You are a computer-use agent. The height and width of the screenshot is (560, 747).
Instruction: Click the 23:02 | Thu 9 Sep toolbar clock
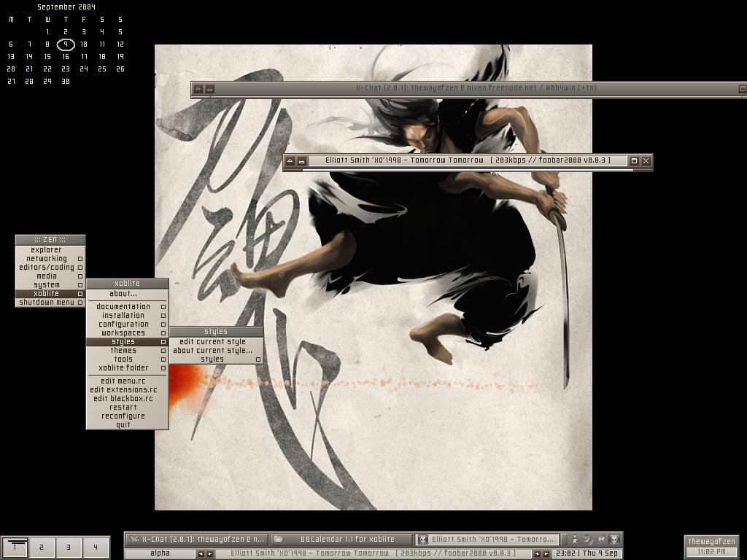(x=587, y=553)
